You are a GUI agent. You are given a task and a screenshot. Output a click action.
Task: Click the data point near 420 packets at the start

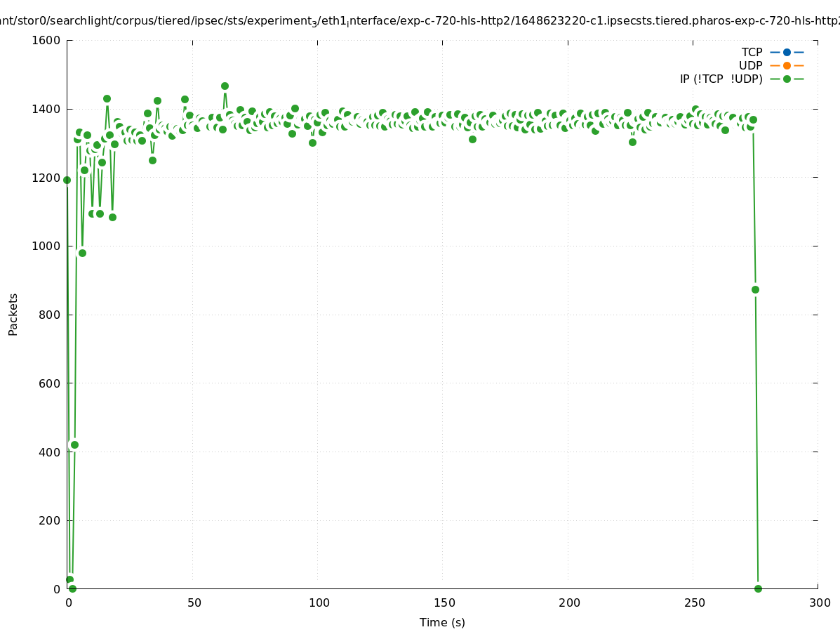(x=74, y=445)
